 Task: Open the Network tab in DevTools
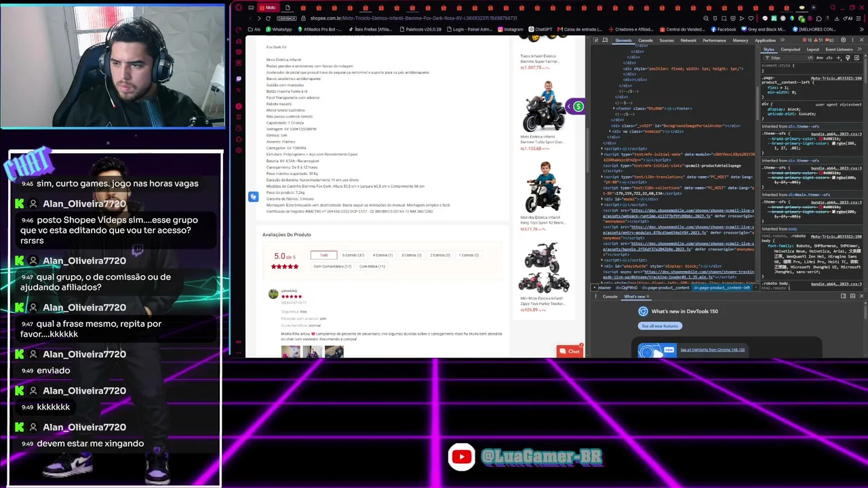(688, 40)
